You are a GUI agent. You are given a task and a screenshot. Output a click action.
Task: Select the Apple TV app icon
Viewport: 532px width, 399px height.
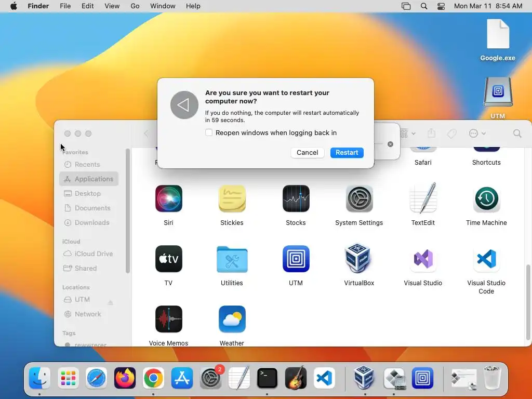(x=169, y=259)
